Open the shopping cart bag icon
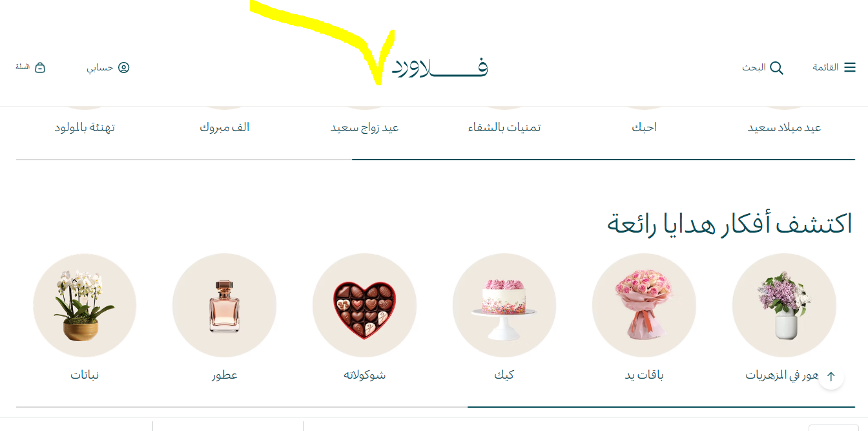The image size is (868, 431). click(40, 67)
